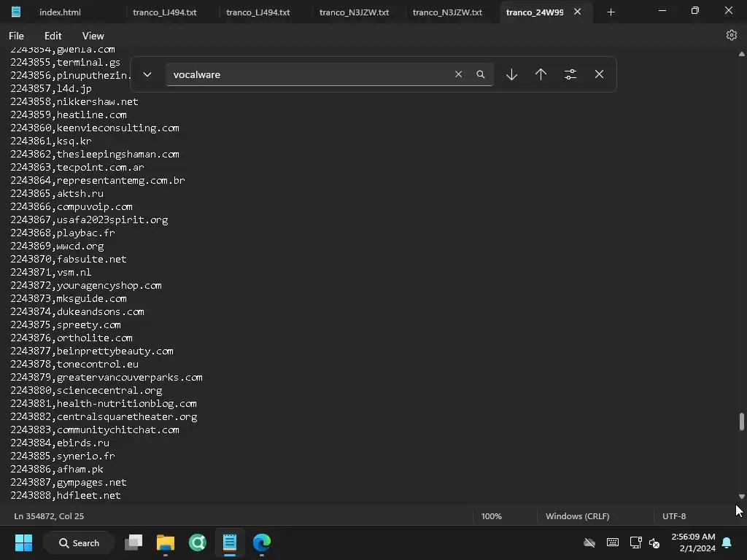Click the line 2243884,ebirds.ru
Image resolution: width=747 pixels, height=560 pixels.
60,443
